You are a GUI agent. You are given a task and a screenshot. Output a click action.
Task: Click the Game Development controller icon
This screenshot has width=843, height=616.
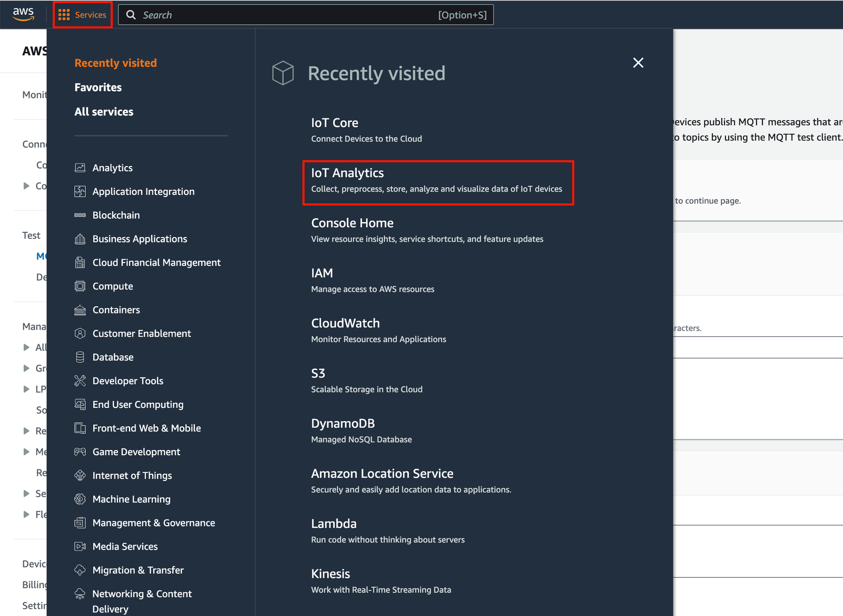point(80,452)
